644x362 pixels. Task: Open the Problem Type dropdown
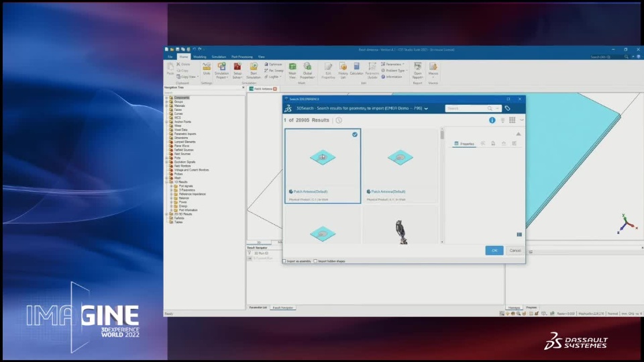394,71
